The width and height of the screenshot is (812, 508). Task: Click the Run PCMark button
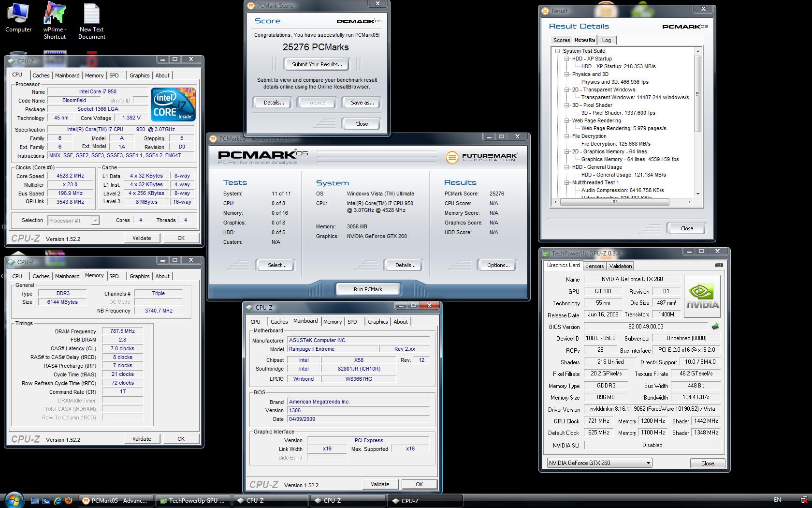point(368,289)
